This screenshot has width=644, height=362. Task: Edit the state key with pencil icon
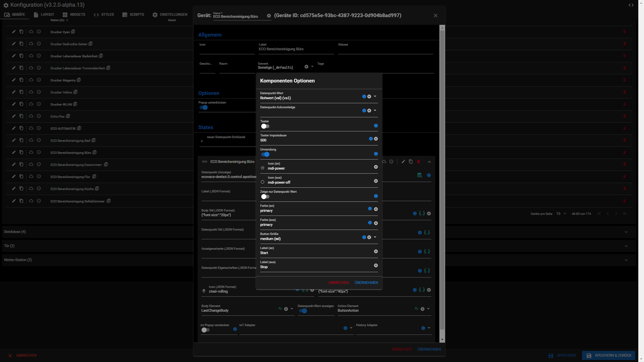click(x=403, y=162)
